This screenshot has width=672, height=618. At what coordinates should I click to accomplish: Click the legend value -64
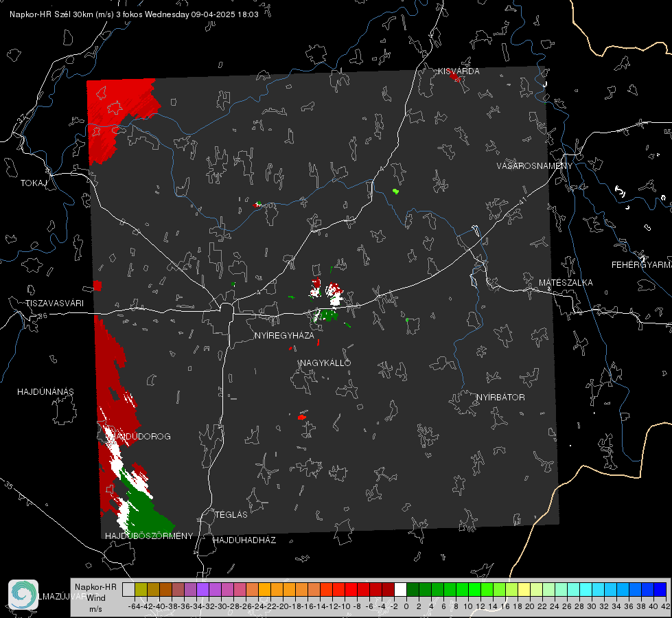click(x=134, y=607)
